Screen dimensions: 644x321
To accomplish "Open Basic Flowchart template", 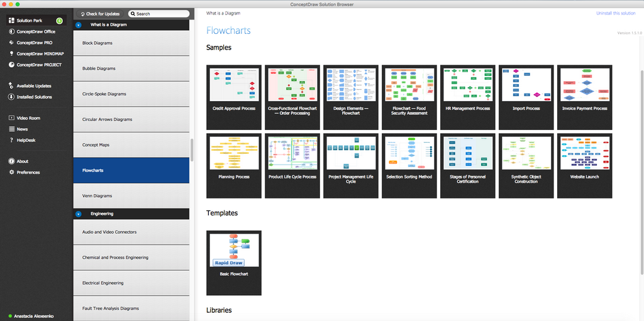I will pos(234,263).
